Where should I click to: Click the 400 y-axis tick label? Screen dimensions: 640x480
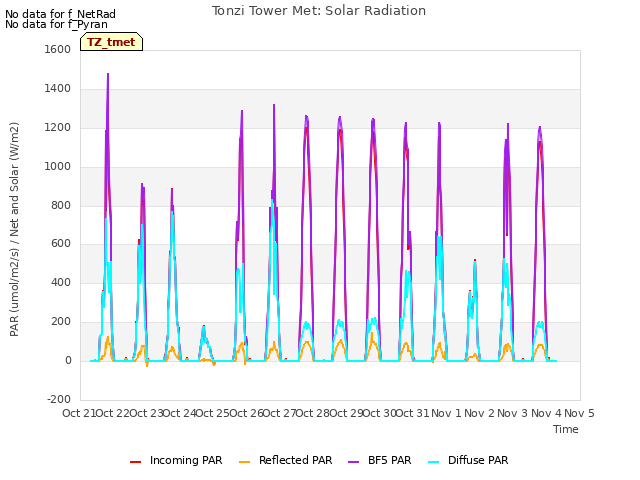[x=61, y=282]
